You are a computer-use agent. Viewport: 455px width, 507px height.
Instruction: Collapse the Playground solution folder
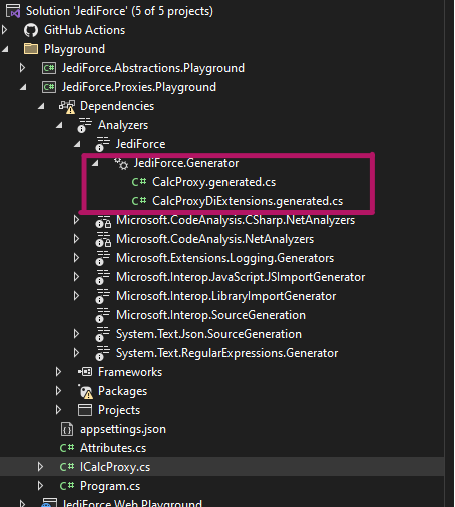[5, 50]
